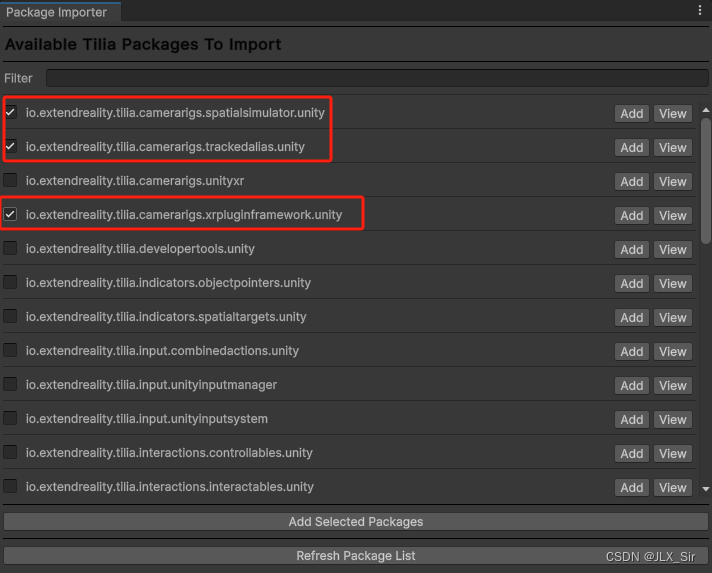Viewport: 712px width, 573px height.
Task: Add the camerarigs.unityxr package
Action: coord(632,182)
